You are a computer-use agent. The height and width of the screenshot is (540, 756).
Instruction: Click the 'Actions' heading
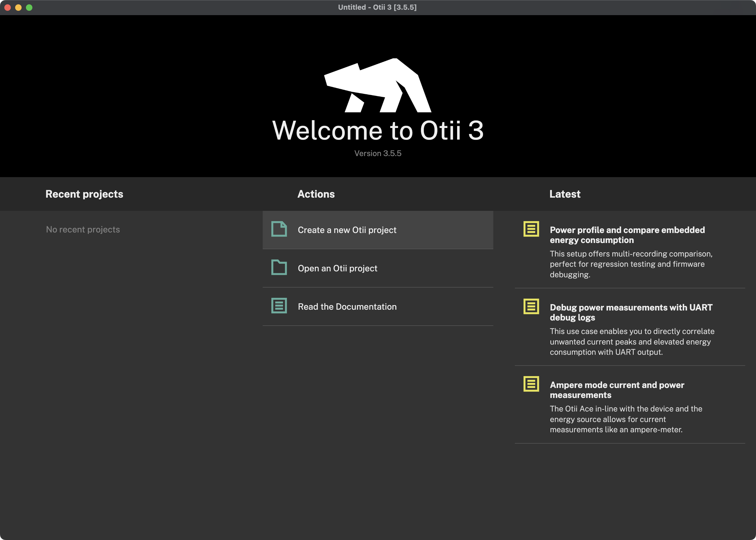click(x=316, y=194)
